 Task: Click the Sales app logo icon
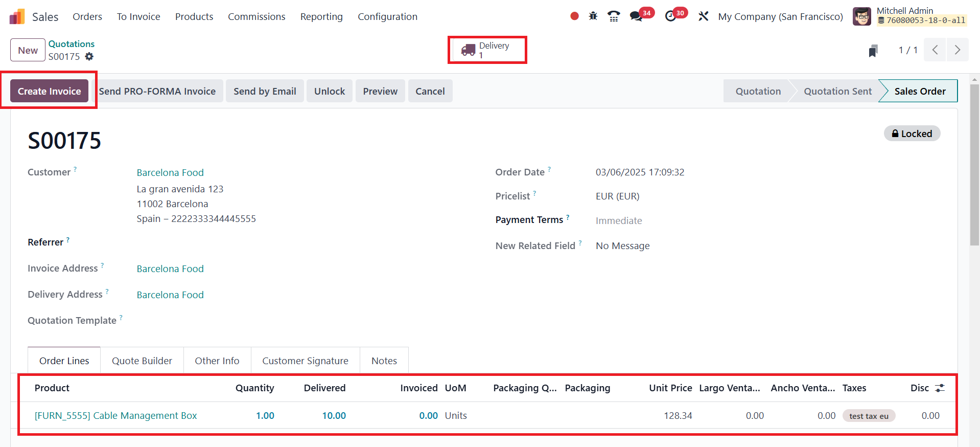pos(17,17)
